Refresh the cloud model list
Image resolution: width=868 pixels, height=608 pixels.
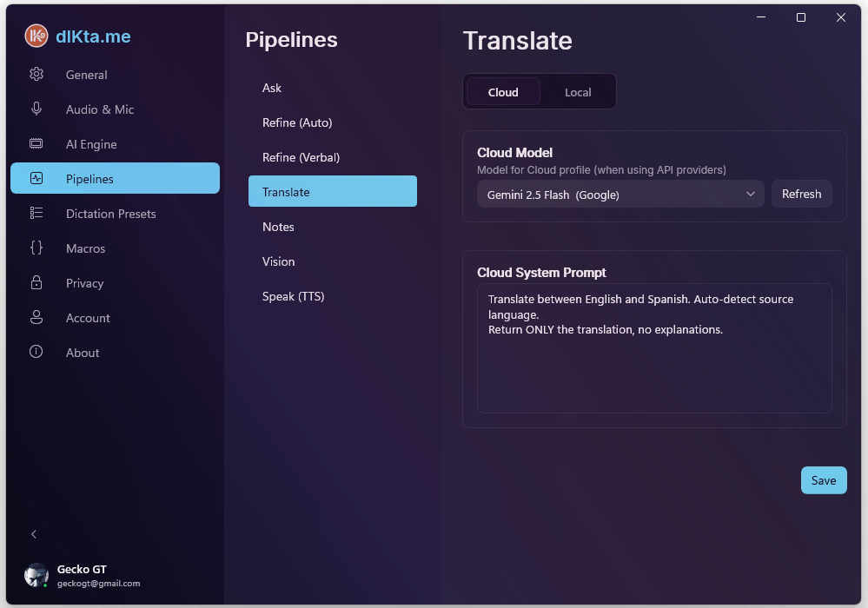[801, 195]
